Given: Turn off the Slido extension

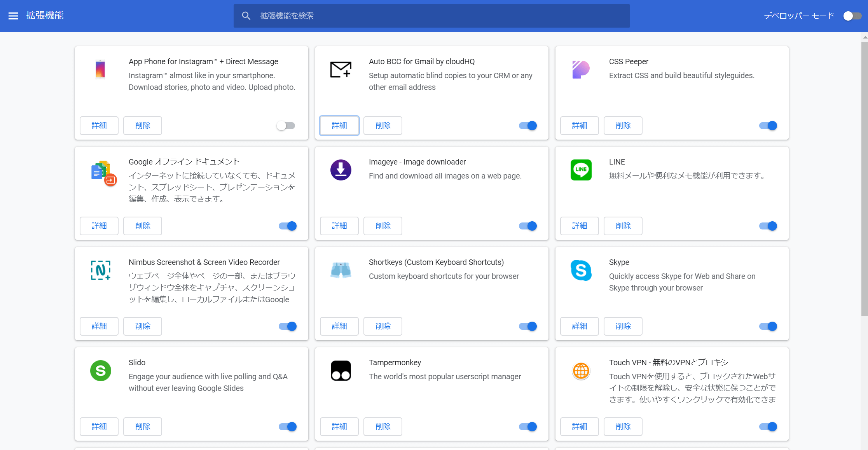Looking at the screenshot, I should (288, 427).
